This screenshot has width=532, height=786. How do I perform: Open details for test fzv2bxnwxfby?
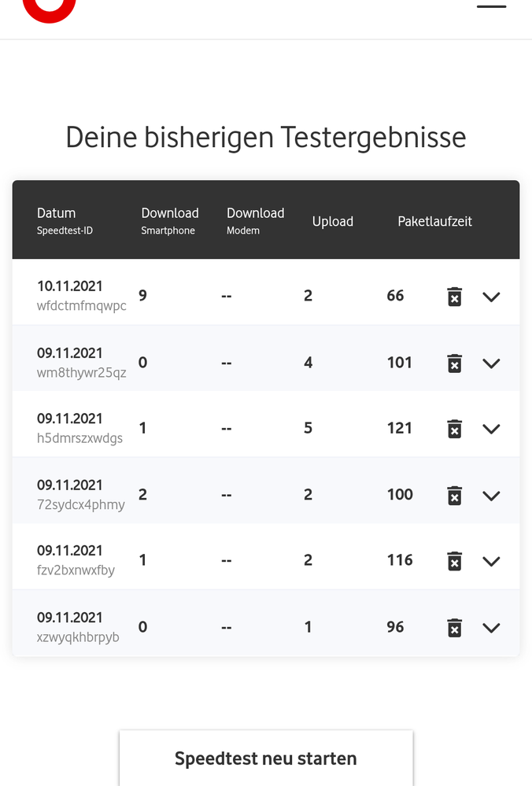[x=491, y=562]
